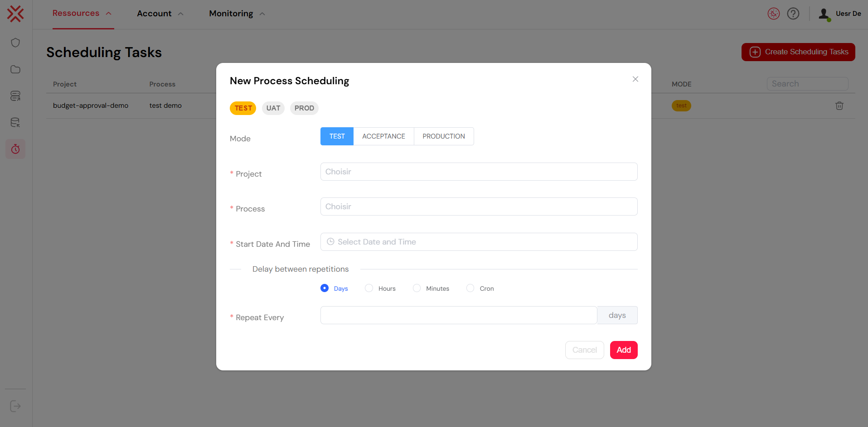
Task: Click the yellow test mode badge
Action: (x=681, y=106)
